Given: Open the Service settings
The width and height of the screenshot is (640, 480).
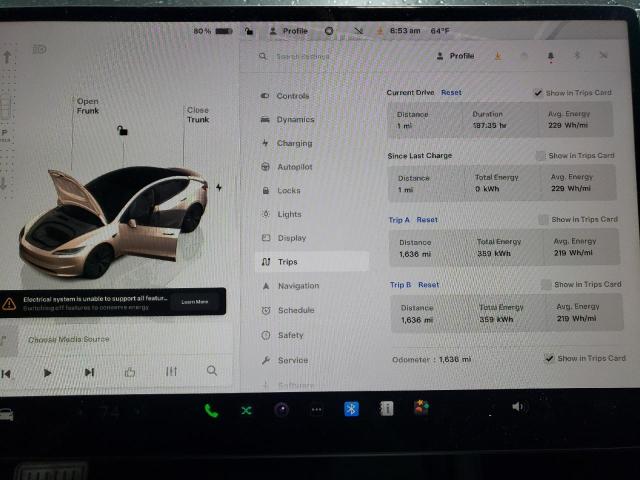Looking at the screenshot, I should pyautogui.click(x=292, y=360).
